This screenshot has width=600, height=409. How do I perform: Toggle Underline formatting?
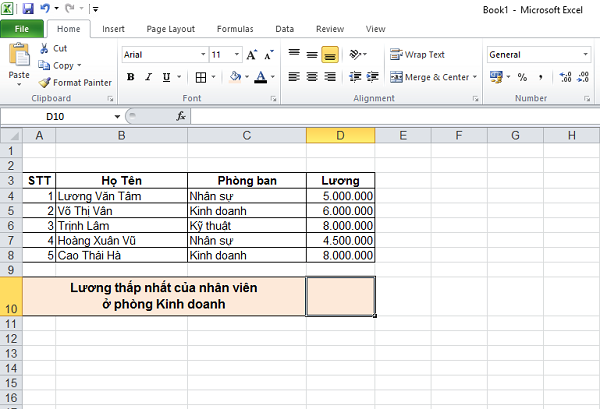pos(166,77)
